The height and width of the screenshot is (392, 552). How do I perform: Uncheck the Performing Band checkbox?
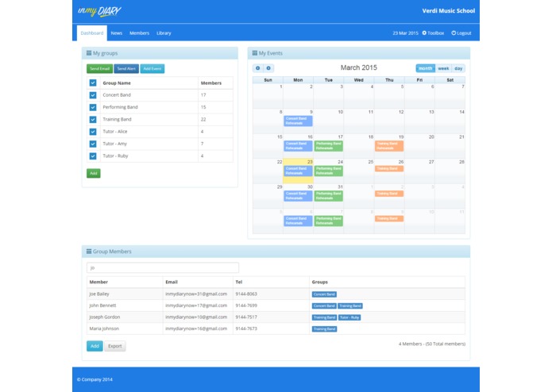[x=93, y=107]
